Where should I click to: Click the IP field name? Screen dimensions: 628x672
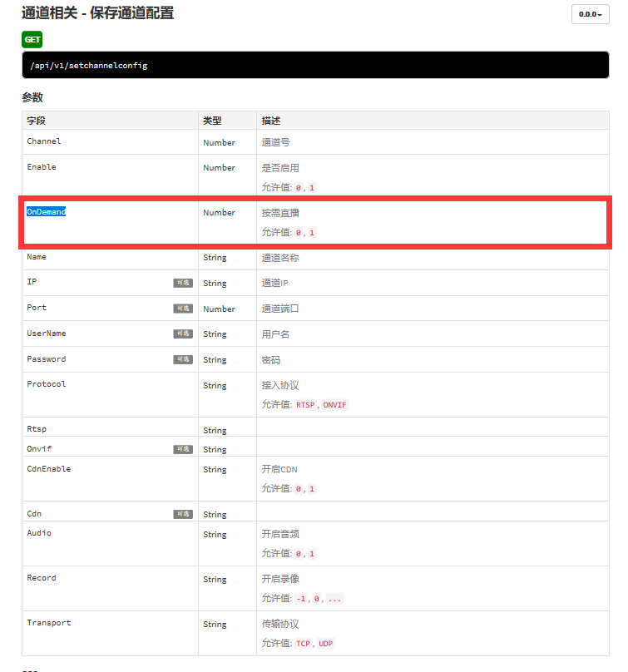[32, 282]
